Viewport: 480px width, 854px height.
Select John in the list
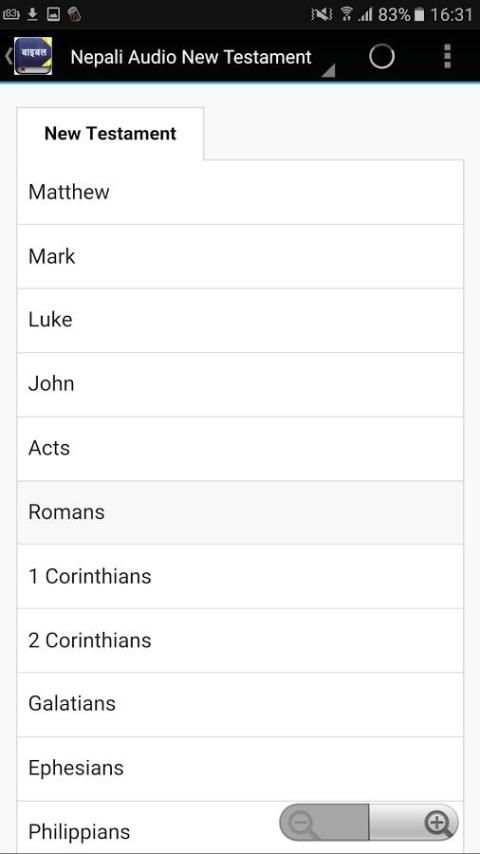click(x=240, y=385)
